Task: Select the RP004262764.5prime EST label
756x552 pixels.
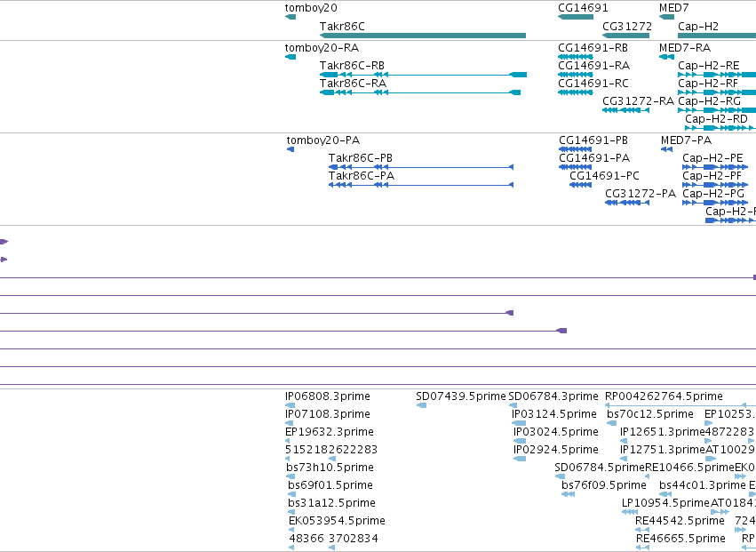Action: click(x=664, y=396)
